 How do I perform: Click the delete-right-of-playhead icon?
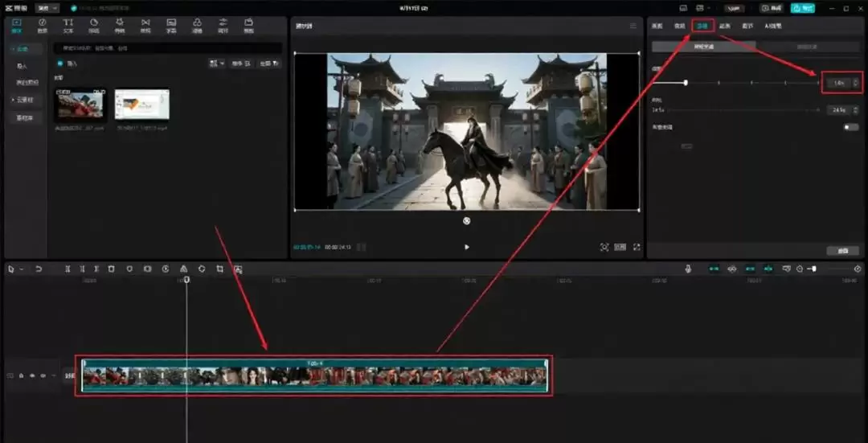(x=96, y=269)
